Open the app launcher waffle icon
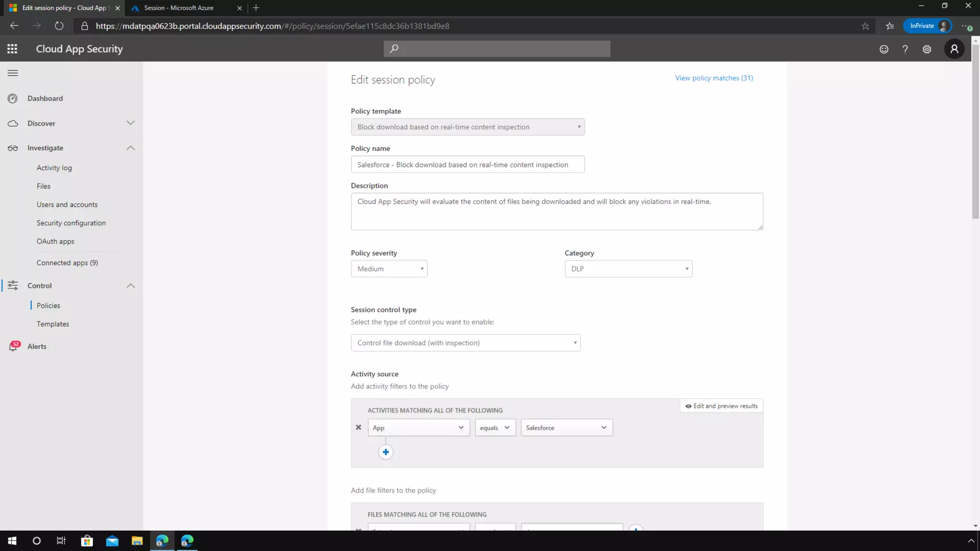Viewport: 980px width, 551px height. tap(12, 49)
